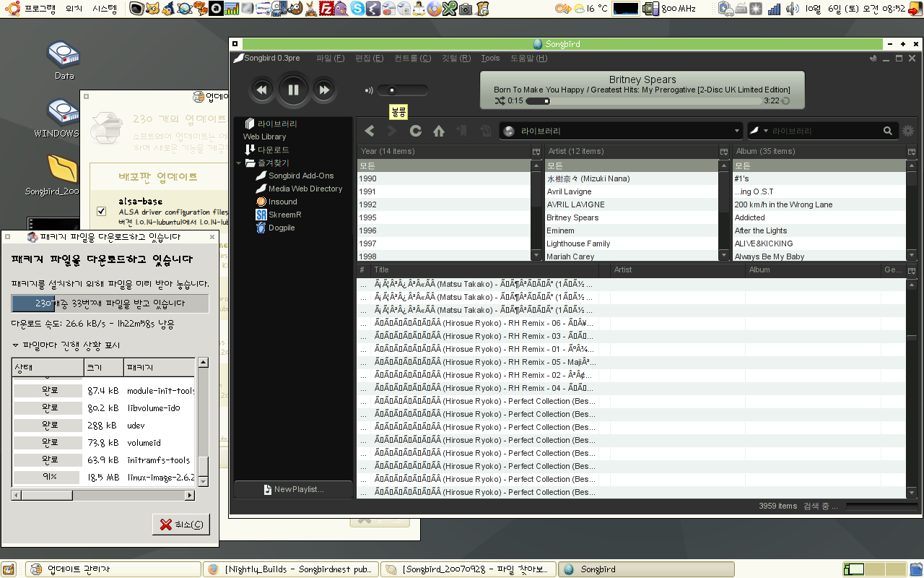
Task: Open Media Web Directory bookmark
Action: [x=305, y=189]
